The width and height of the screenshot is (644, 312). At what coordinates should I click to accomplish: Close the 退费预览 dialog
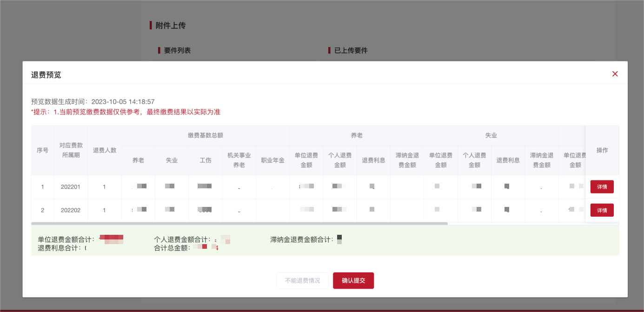tap(615, 73)
